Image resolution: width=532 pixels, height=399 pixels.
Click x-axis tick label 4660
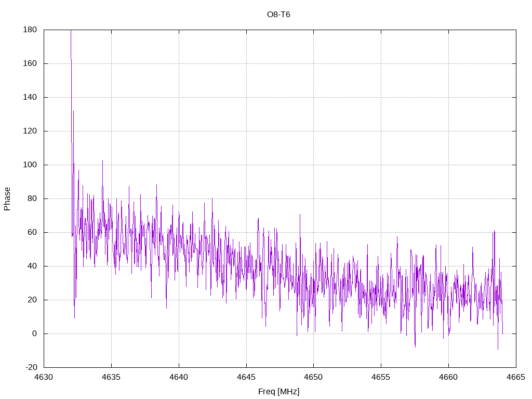pos(448,377)
